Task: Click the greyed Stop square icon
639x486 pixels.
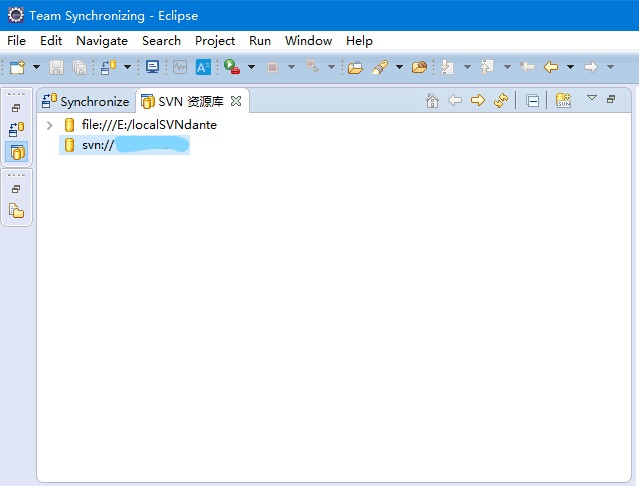Action: [x=272, y=67]
